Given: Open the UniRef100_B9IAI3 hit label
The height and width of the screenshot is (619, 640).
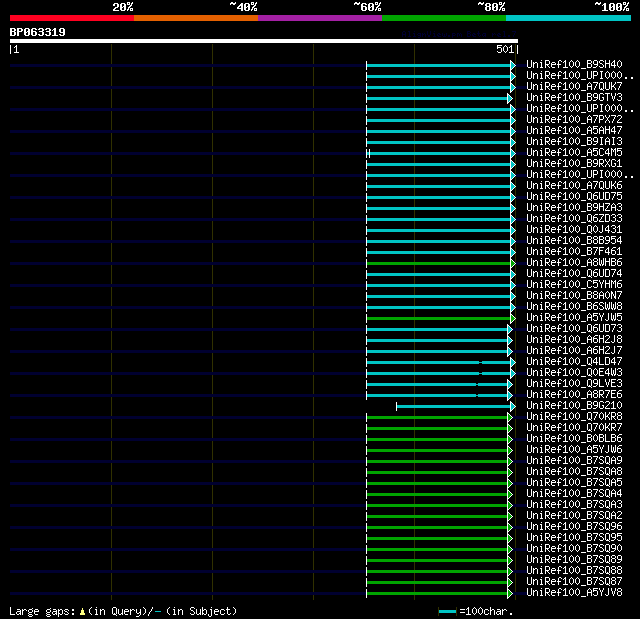Looking at the screenshot, I should tap(574, 142).
